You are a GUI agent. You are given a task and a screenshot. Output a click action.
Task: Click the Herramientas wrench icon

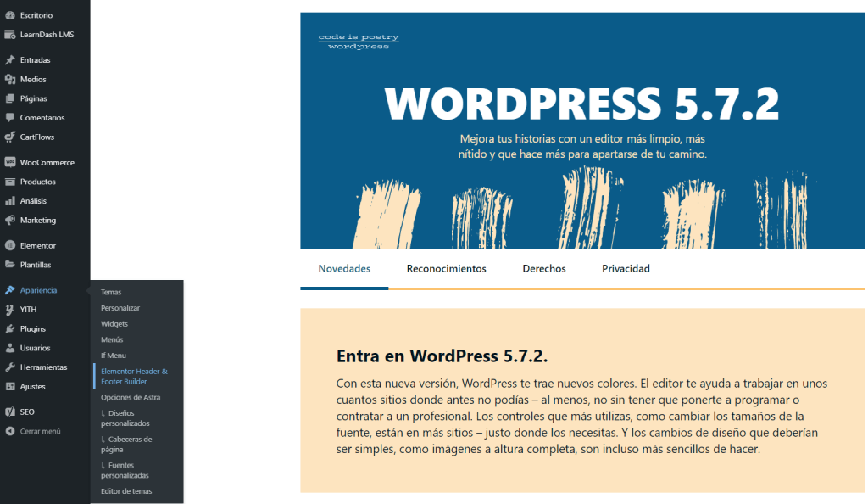[x=10, y=367]
